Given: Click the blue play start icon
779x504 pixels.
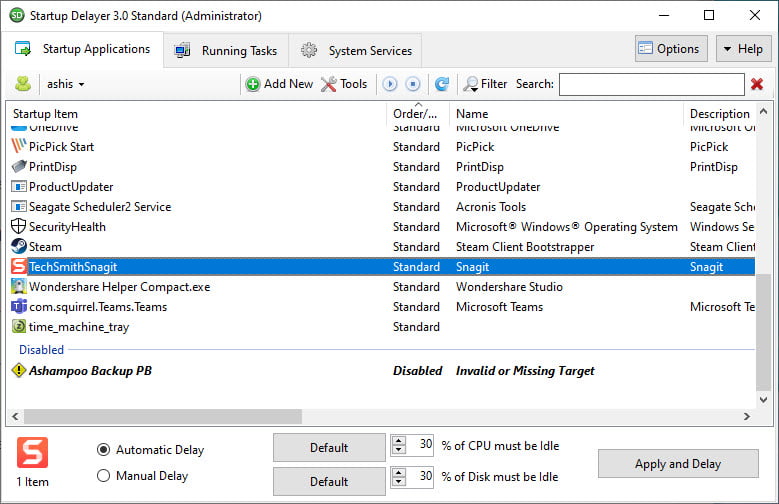Looking at the screenshot, I should click(x=390, y=84).
